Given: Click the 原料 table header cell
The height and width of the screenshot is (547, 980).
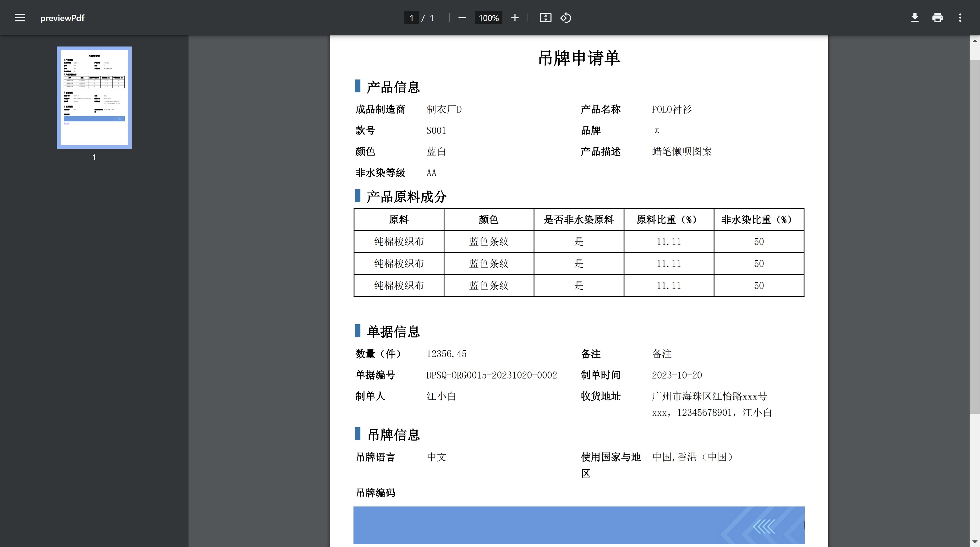Looking at the screenshot, I should click(x=399, y=220).
